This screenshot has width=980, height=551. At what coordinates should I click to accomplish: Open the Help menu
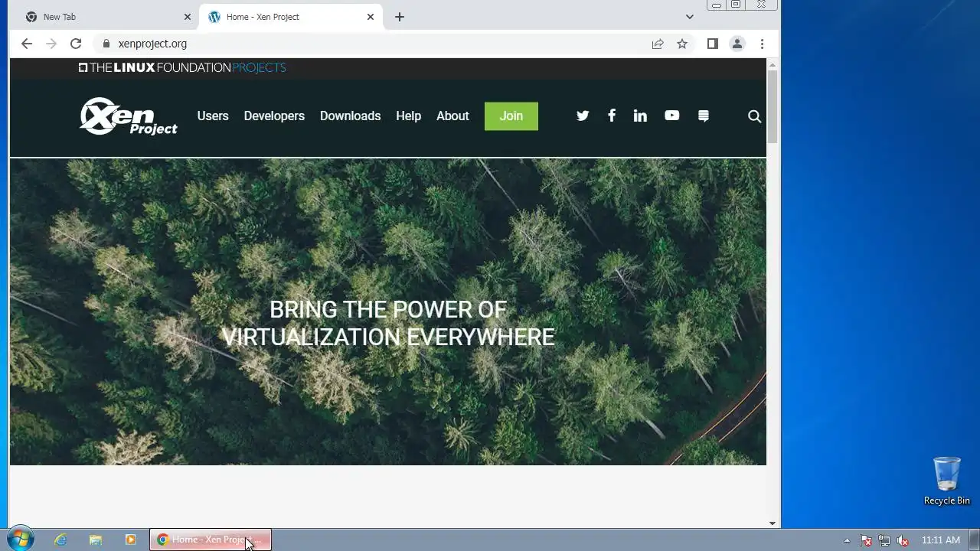408,116
